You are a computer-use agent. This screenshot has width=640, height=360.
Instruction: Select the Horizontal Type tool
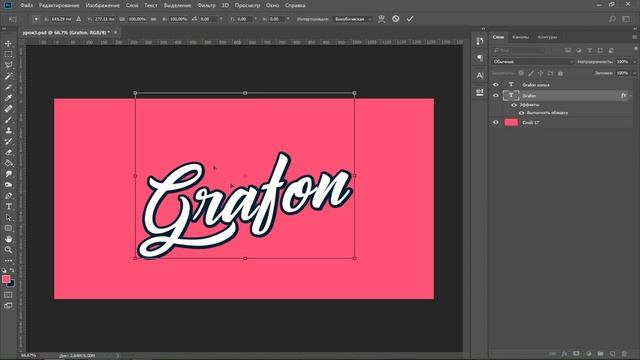(x=8, y=207)
